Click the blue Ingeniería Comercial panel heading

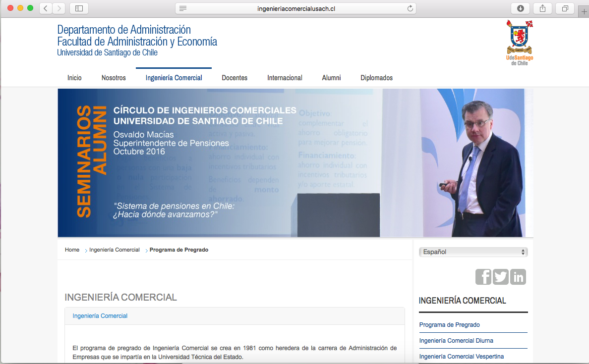pos(100,316)
